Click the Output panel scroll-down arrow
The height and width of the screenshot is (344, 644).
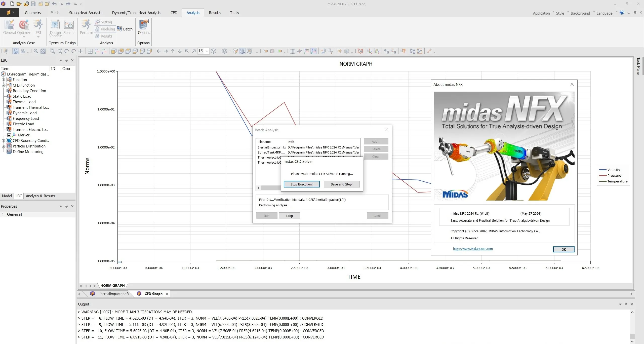[x=632, y=341]
